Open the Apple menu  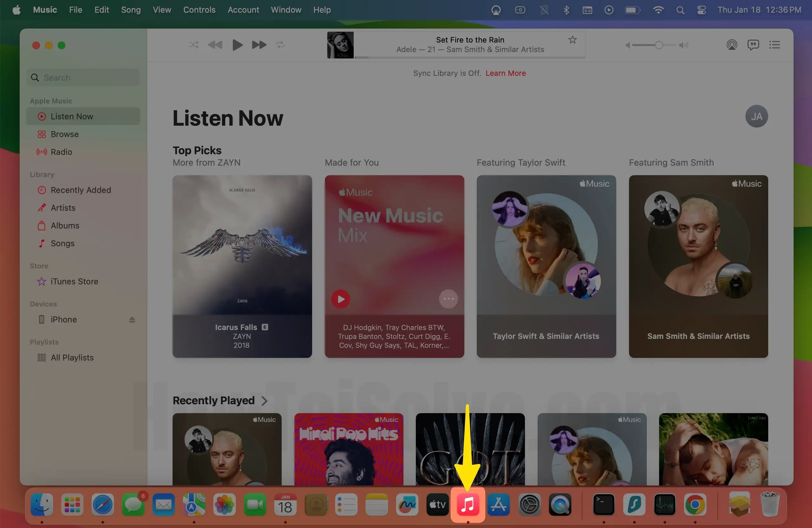pos(16,10)
